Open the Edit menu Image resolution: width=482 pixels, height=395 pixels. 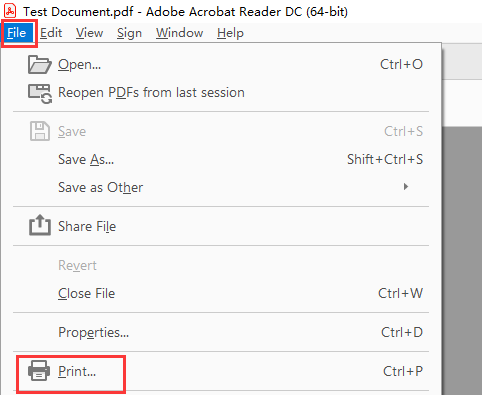51,33
